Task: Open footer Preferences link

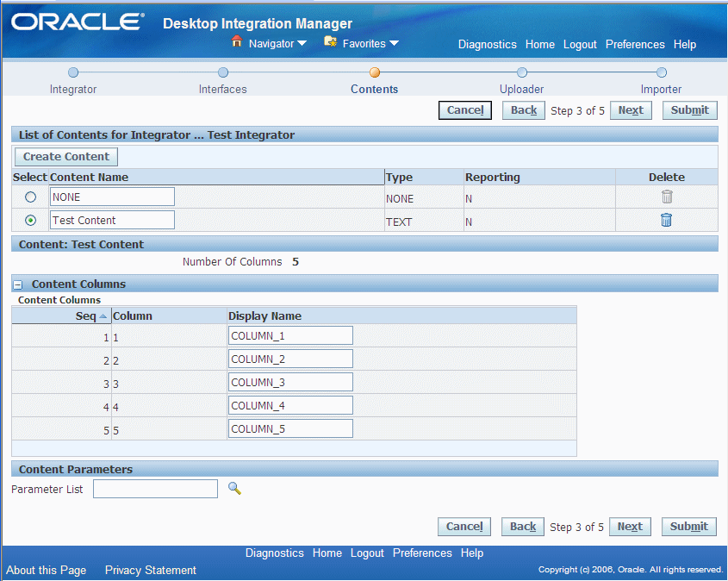Action: point(422,553)
